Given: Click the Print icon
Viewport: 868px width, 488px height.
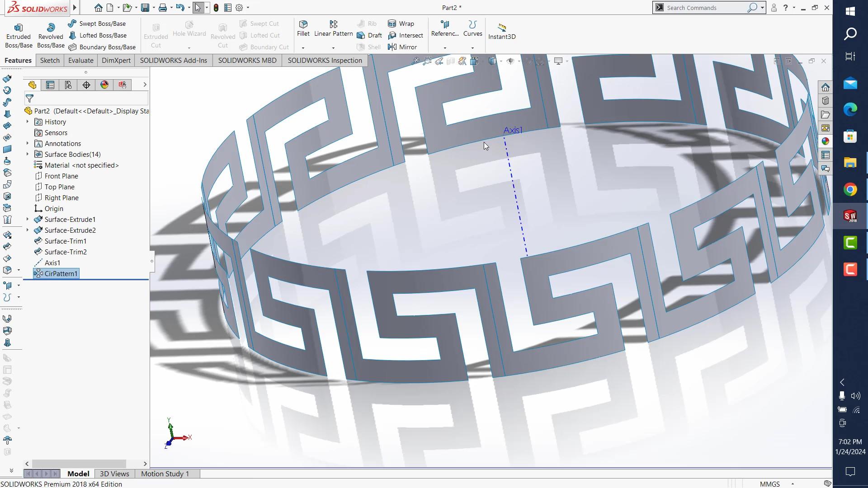Looking at the screenshot, I should point(163,8).
